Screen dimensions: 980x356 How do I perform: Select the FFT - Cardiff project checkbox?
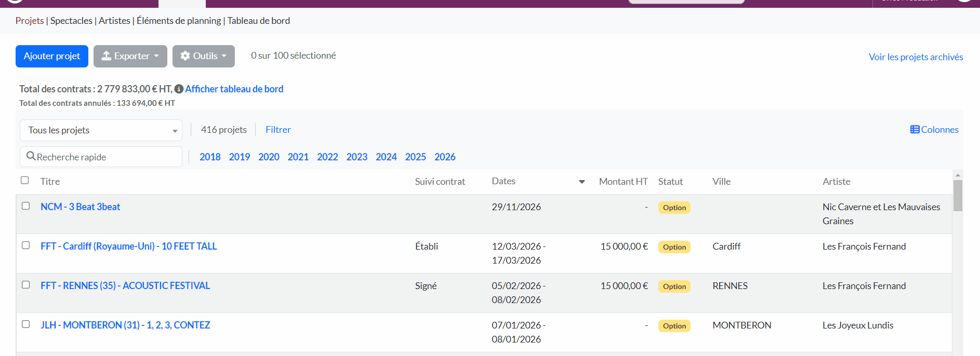(x=26, y=245)
